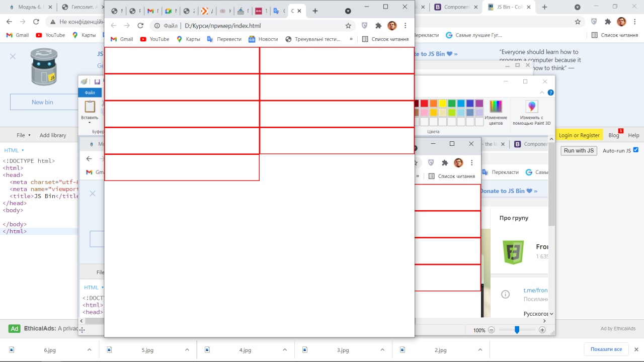Image resolution: width=644 pixels, height=362 pixels.
Task: Switch to Google Meet tab in front window
Action: point(169,11)
